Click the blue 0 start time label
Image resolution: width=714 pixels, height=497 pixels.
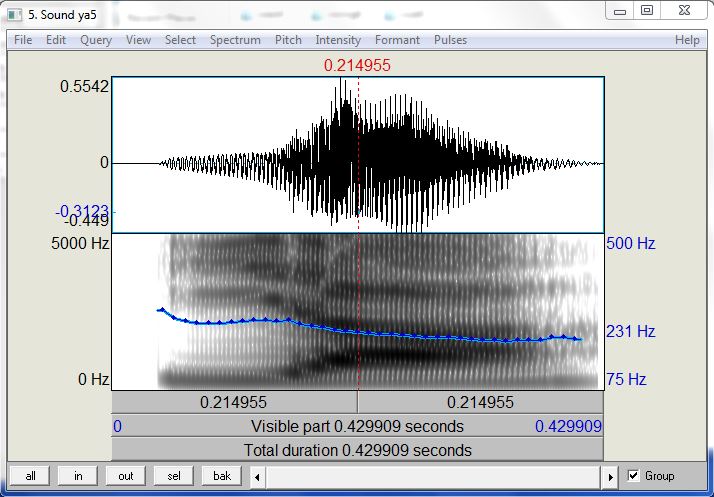(x=117, y=426)
